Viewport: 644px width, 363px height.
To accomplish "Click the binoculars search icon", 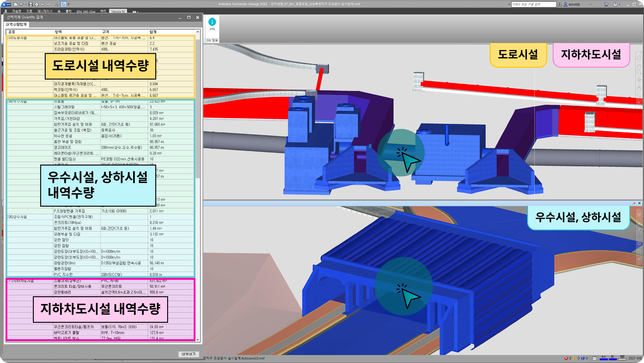I will (x=560, y=4).
